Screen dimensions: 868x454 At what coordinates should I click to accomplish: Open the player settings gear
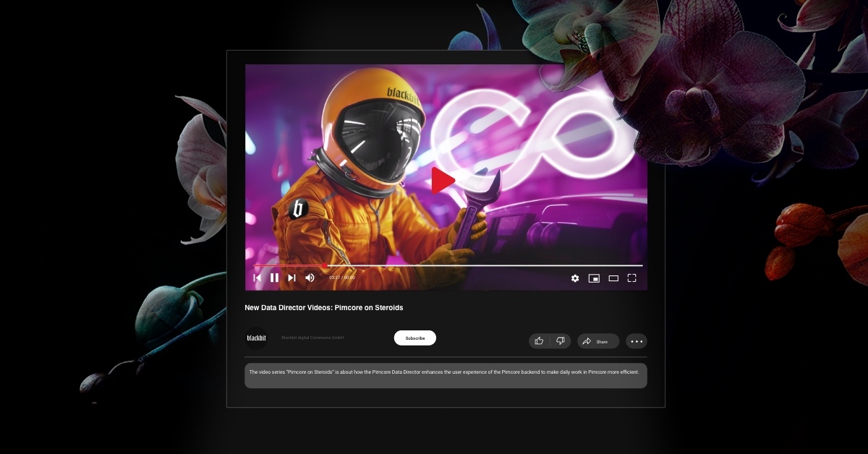575,278
